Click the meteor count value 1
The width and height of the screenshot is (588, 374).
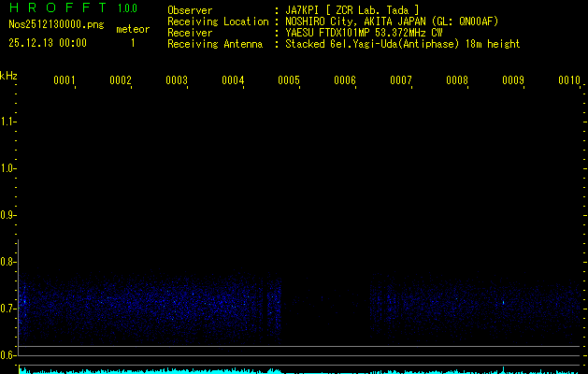click(x=132, y=43)
